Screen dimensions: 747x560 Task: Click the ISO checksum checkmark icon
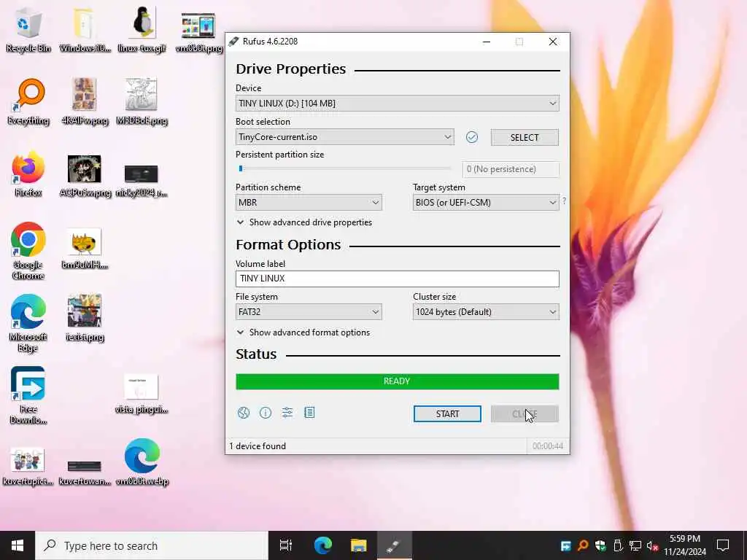tap(472, 137)
